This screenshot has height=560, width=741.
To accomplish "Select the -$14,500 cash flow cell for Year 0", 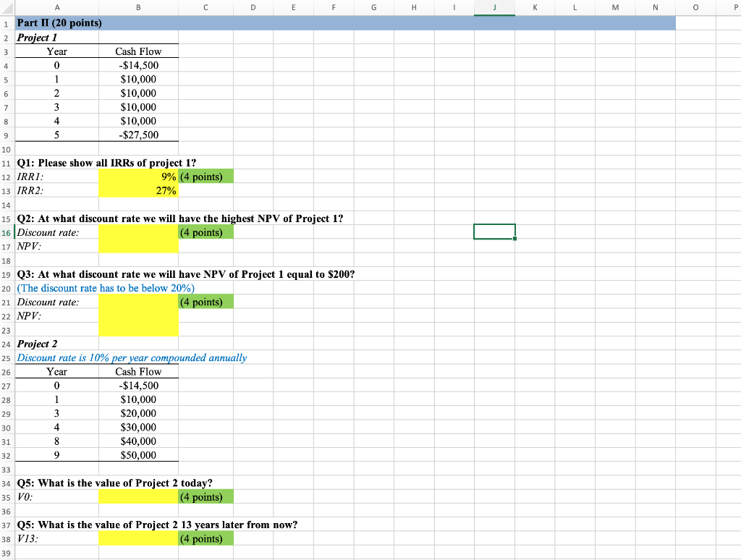I will [138, 65].
